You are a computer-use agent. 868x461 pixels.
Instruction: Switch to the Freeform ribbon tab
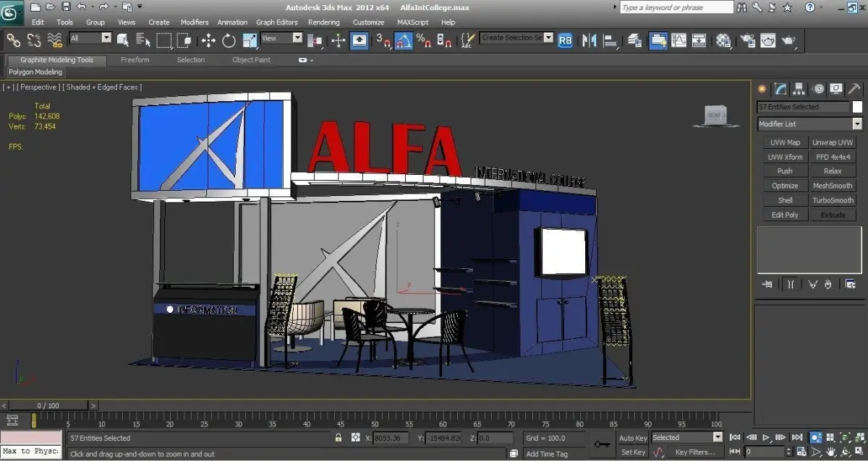click(135, 60)
